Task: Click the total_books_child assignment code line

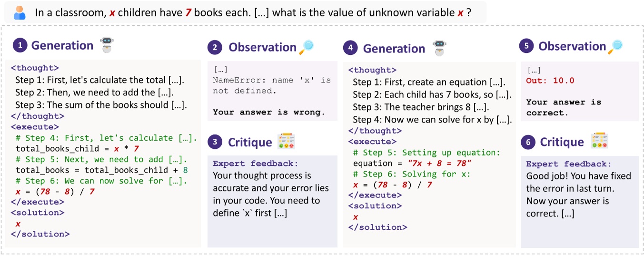Action: tap(77, 148)
